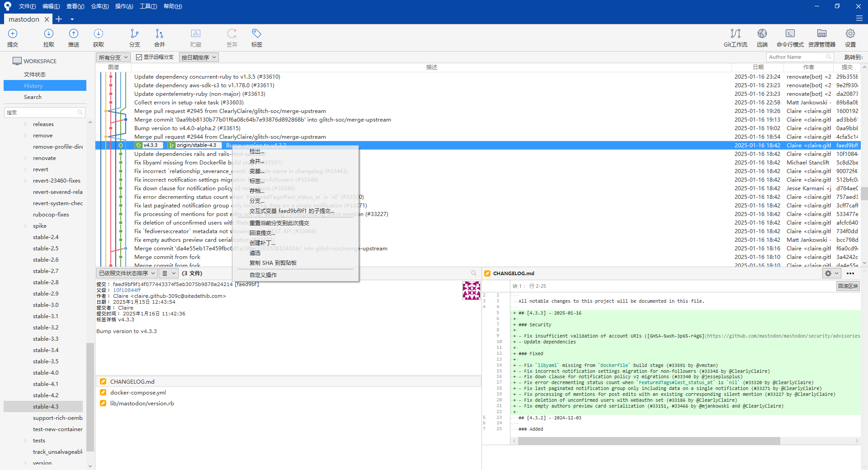The image size is (868, 470).
Task: Select 复制 SHA 到剪贴板 in the context menu
Action: (x=295, y=263)
